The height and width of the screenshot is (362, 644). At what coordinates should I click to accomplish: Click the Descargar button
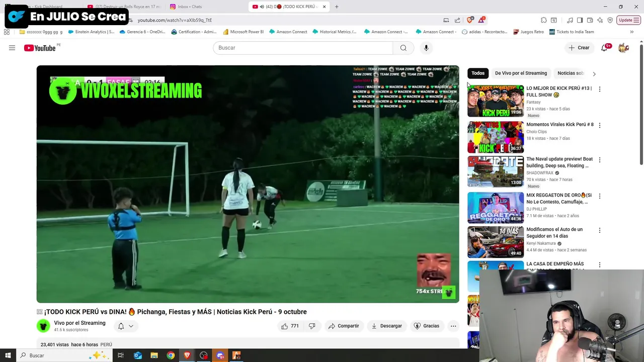tap(386, 326)
